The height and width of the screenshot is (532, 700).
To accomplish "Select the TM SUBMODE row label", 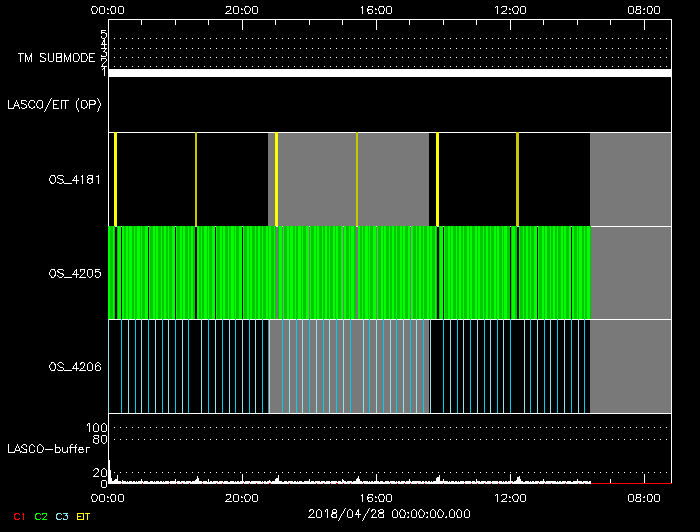I will point(55,58).
